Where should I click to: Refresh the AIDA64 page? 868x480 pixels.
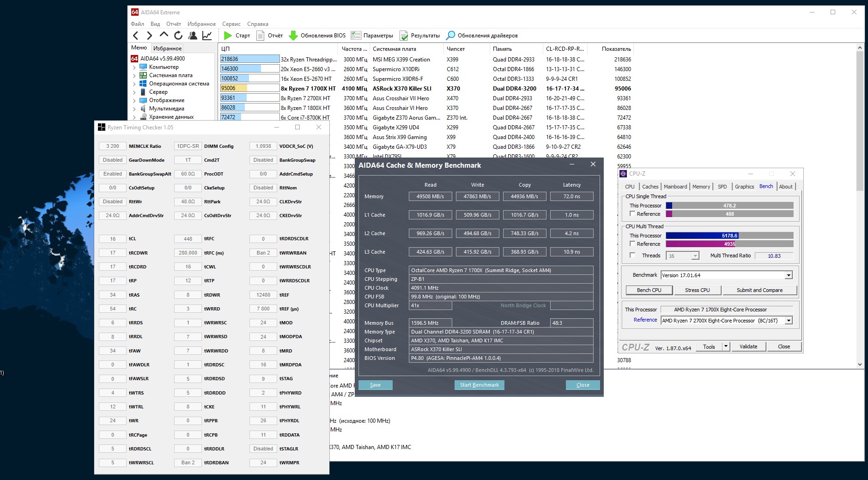coord(178,36)
